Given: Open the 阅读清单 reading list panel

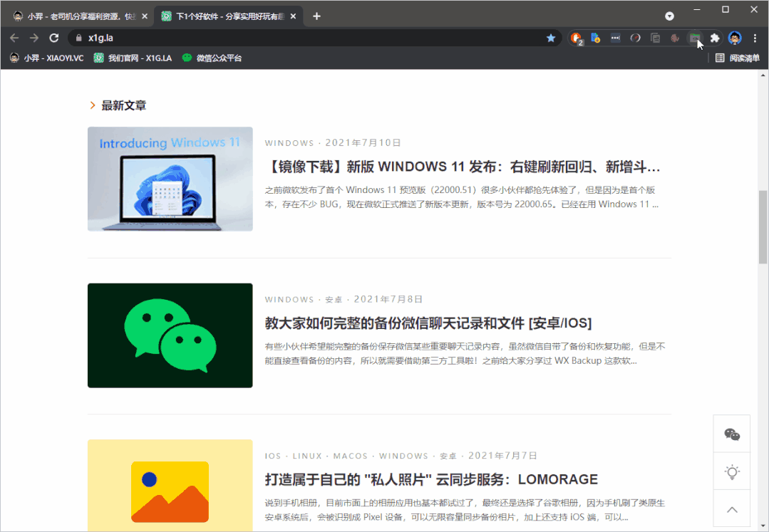Looking at the screenshot, I should pyautogui.click(x=738, y=58).
